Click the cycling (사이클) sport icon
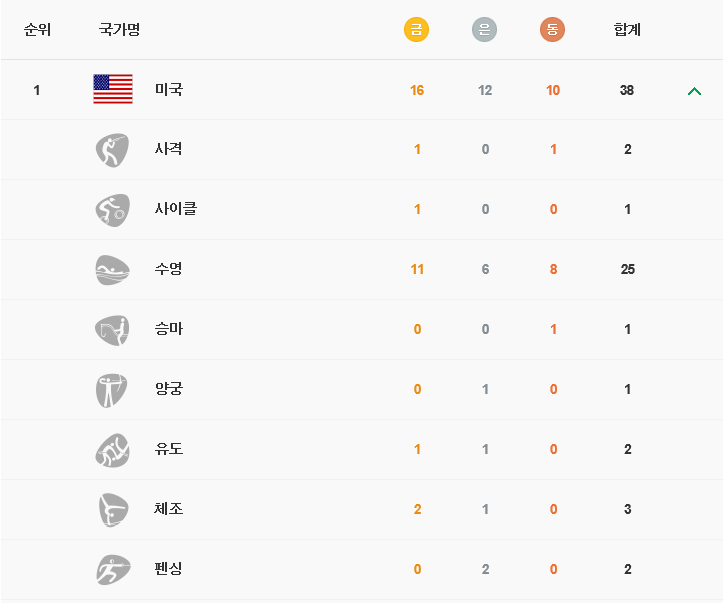The width and height of the screenshot is (723, 603). click(112, 210)
